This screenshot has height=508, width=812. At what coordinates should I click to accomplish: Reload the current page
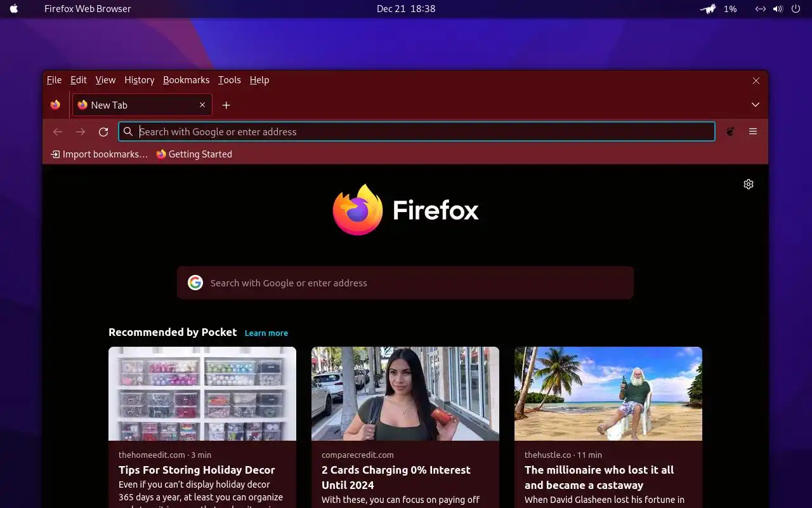103,131
